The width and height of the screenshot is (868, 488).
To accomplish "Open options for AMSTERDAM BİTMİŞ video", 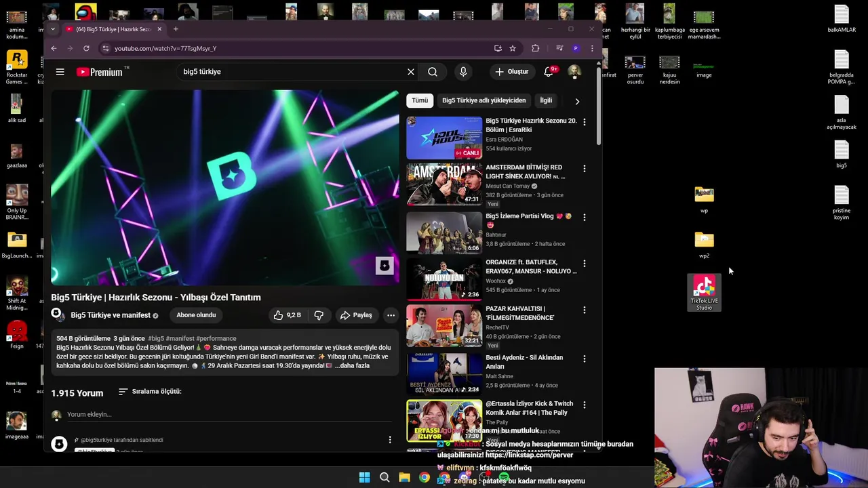I will [x=585, y=168].
